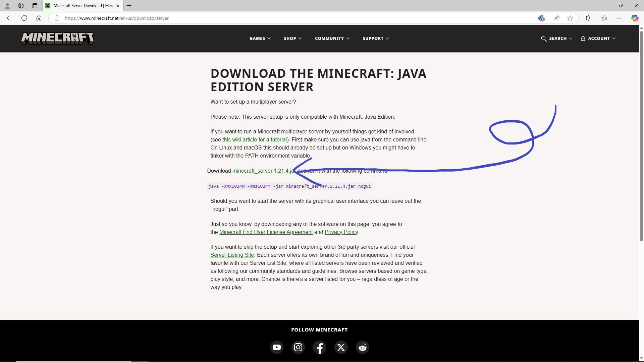Expand the COMMUNITY dropdown
Viewport: 644px width, 362px height.
point(332,38)
